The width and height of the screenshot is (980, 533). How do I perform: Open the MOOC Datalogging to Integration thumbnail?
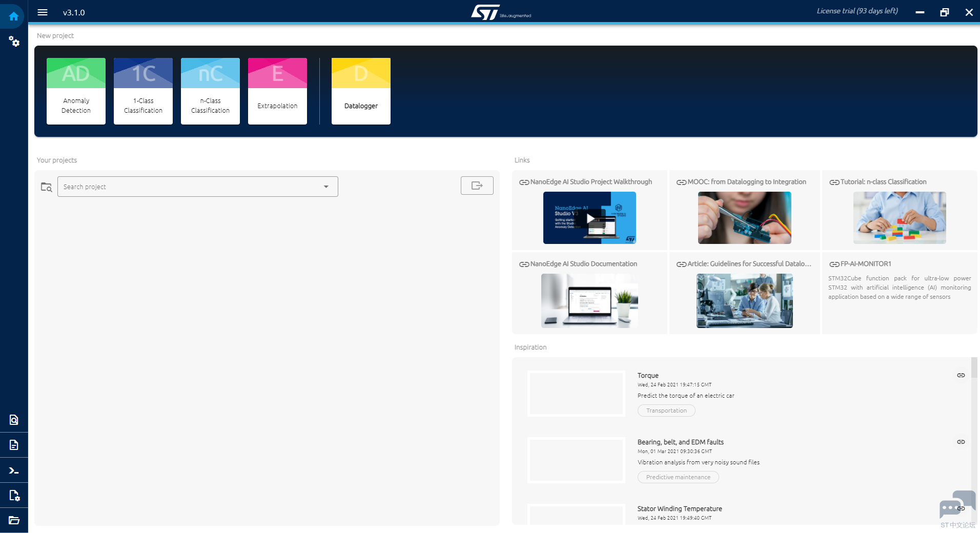(744, 218)
